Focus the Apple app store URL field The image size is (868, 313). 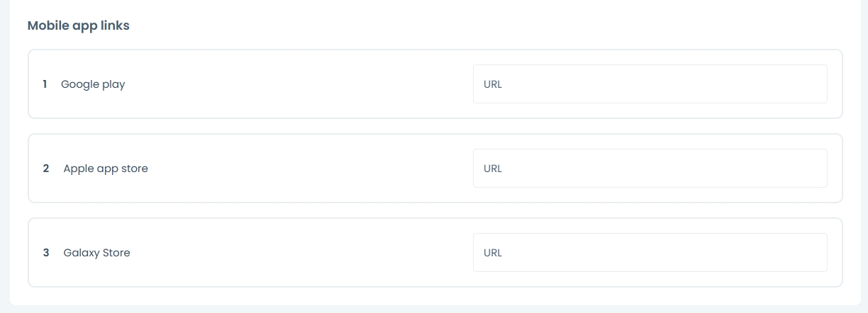point(650,169)
